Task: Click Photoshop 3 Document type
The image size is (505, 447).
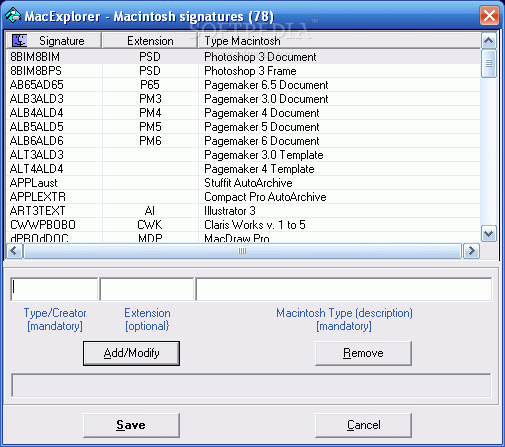Action: tap(260, 57)
